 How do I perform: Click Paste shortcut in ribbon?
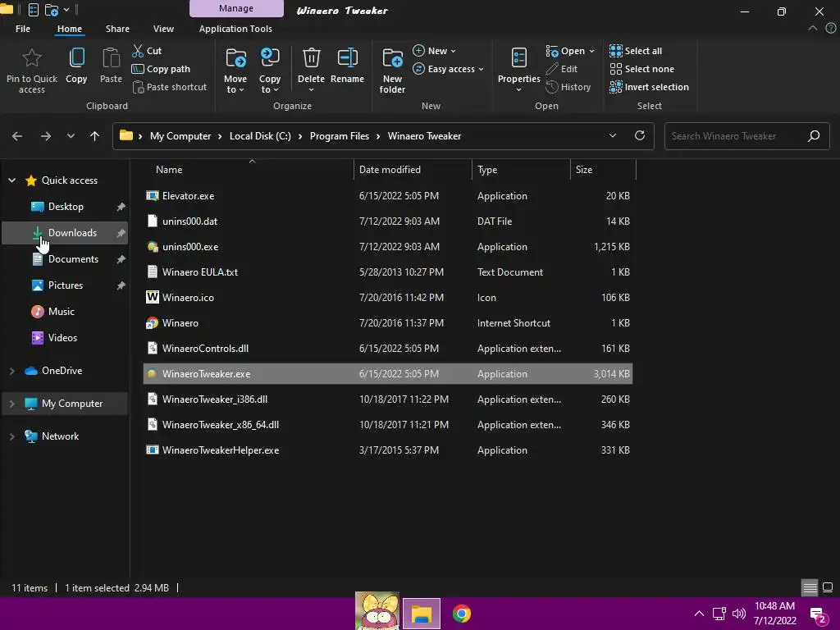point(169,87)
